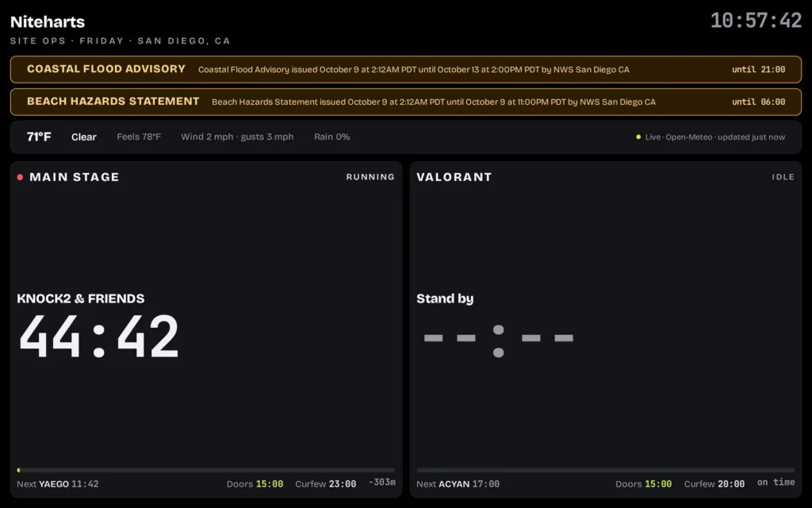Click the blank --:-- Valorant timer
The width and height of the screenshot is (812, 508).
coord(498,341)
